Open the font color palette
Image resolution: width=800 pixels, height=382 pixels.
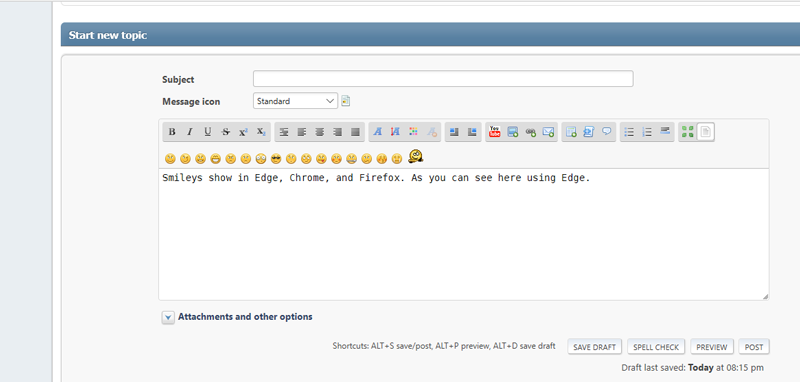(x=413, y=132)
